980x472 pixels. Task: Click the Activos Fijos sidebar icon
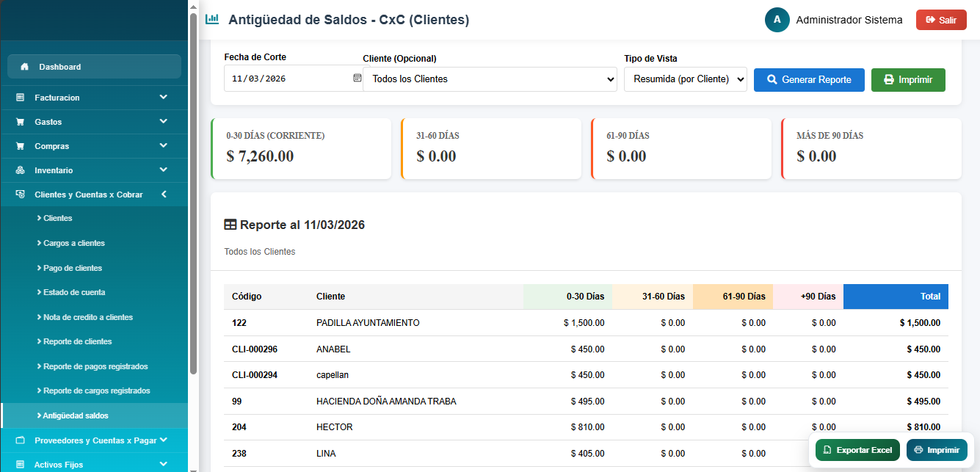(21, 465)
